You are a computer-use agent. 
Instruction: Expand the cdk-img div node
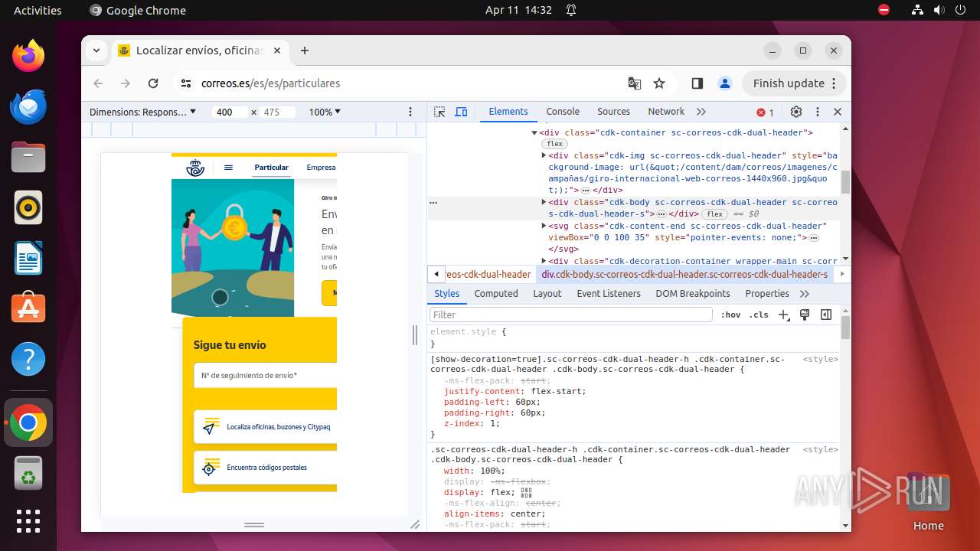pyautogui.click(x=544, y=155)
